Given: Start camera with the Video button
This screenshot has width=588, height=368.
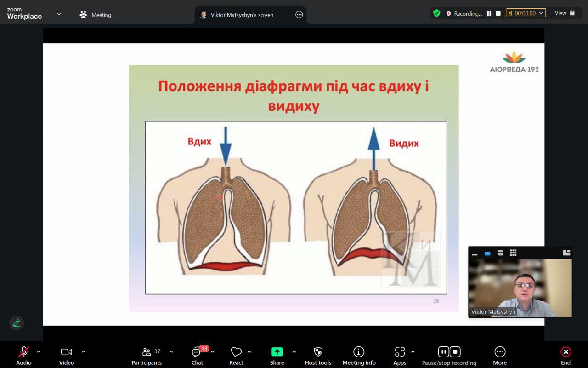Looking at the screenshot, I should click(66, 352).
